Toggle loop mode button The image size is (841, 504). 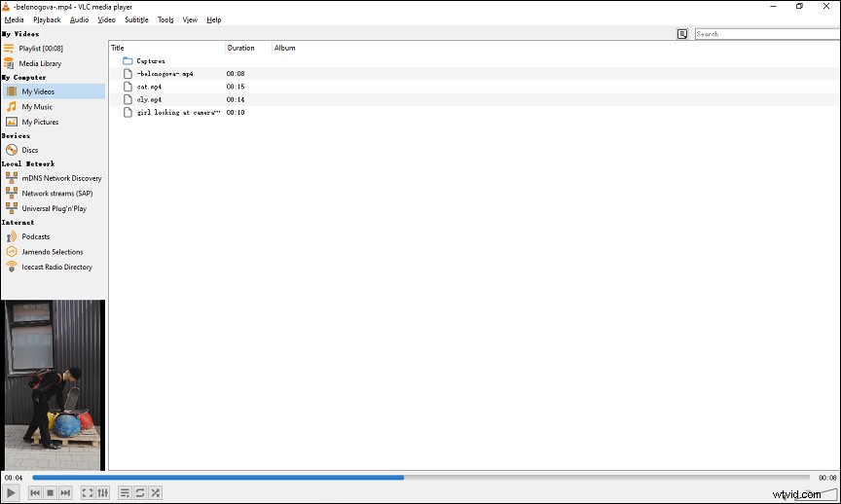[x=140, y=492]
